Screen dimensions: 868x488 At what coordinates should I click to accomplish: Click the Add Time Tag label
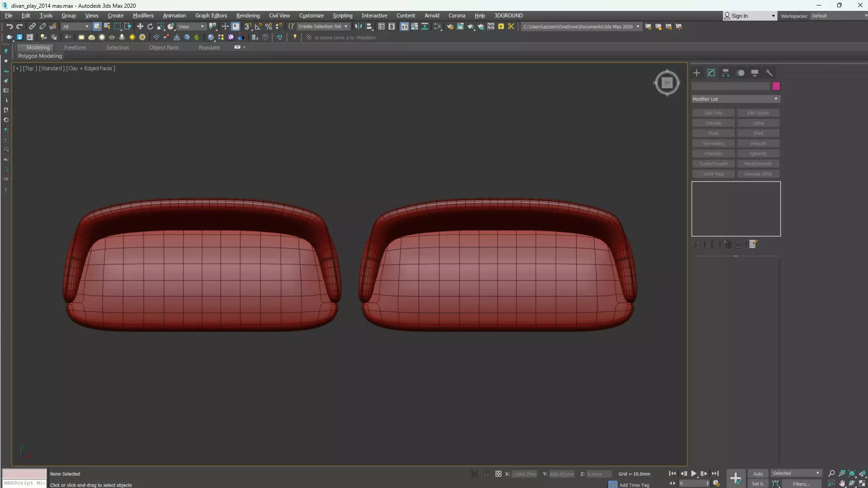634,485
